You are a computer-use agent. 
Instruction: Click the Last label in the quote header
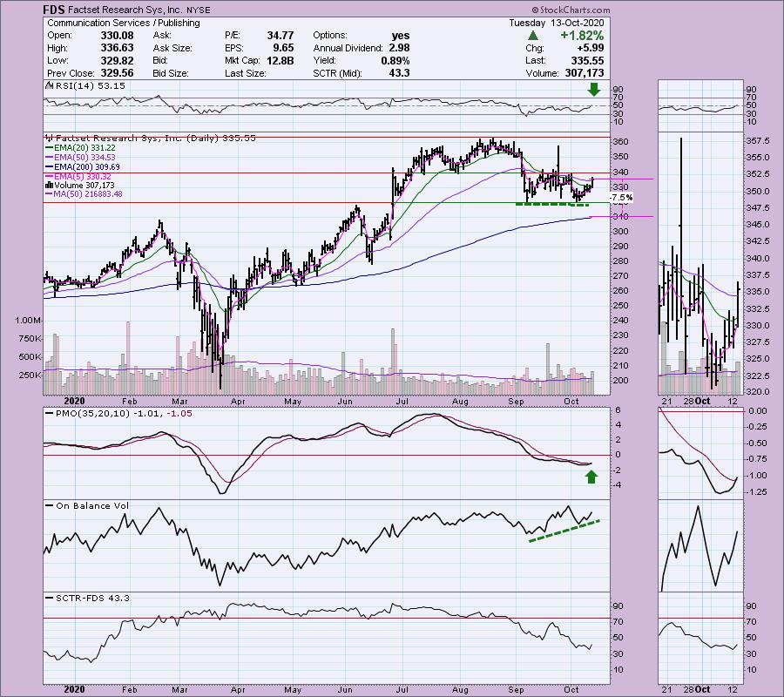(x=535, y=60)
